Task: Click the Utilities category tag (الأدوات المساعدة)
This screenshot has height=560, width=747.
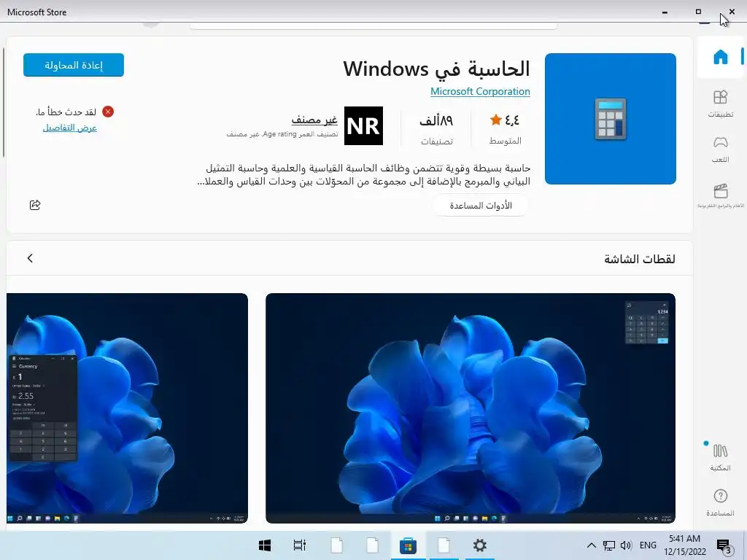Action: click(x=481, y=205)
